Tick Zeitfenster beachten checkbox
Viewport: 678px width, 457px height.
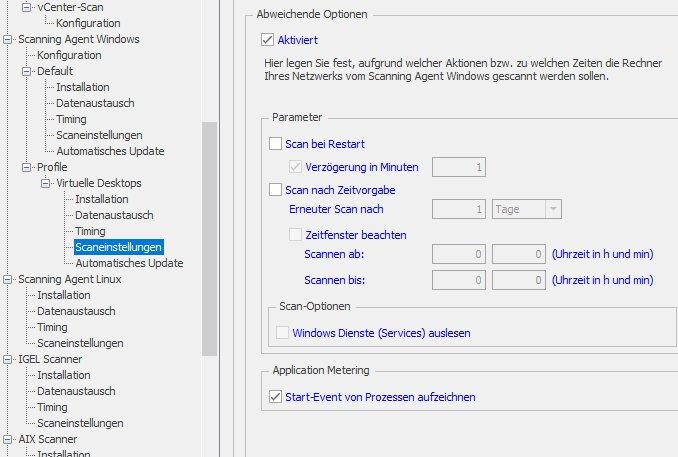pos(295,235)
